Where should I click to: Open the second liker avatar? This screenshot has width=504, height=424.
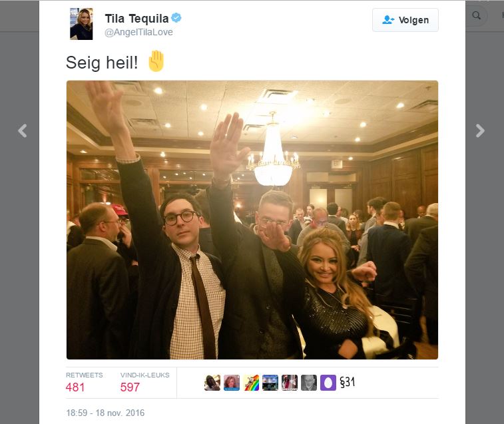(x=232, y=383)
